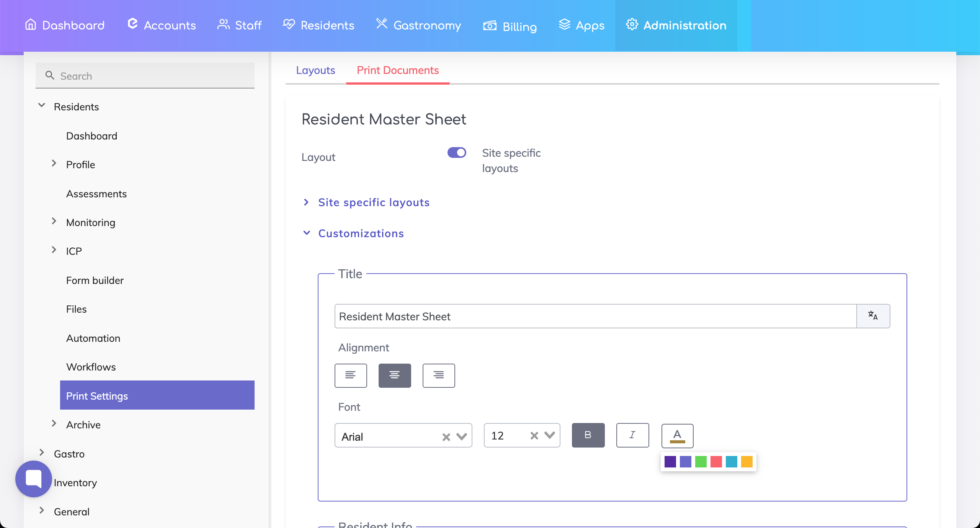Switch to the Layouts tab
This screenshot has height=528, width=980.
[x=315, y=70]
